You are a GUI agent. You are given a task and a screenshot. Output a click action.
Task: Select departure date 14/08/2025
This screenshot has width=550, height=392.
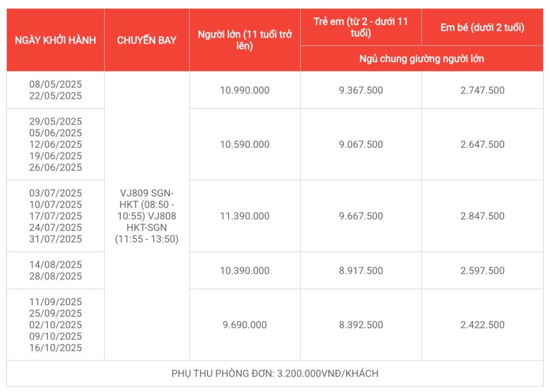[55, 265]
